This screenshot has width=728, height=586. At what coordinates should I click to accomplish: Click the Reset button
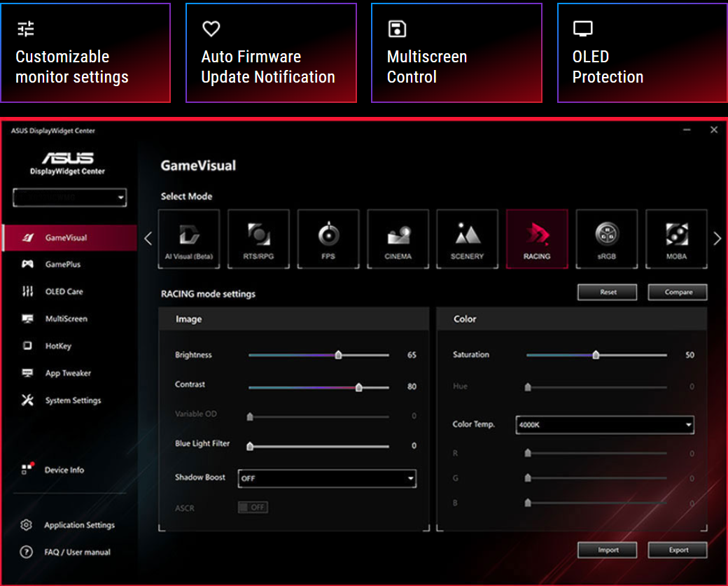(608, 292)
